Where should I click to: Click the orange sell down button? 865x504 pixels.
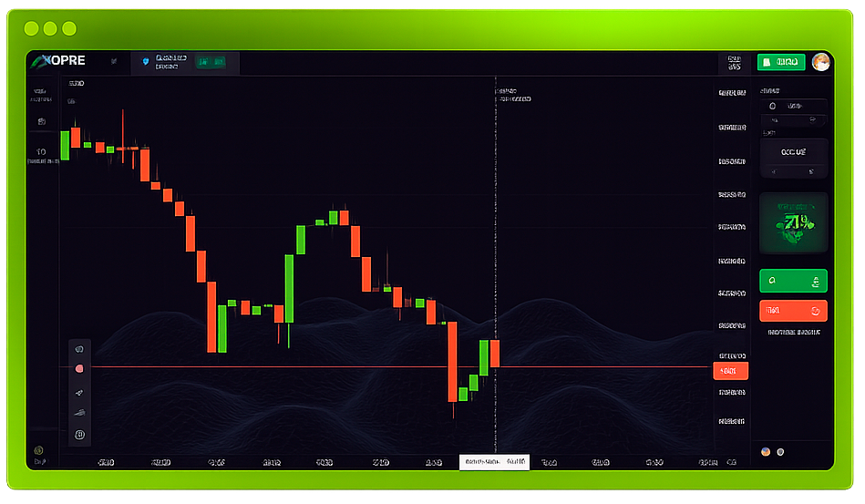[x=793, y=311]
